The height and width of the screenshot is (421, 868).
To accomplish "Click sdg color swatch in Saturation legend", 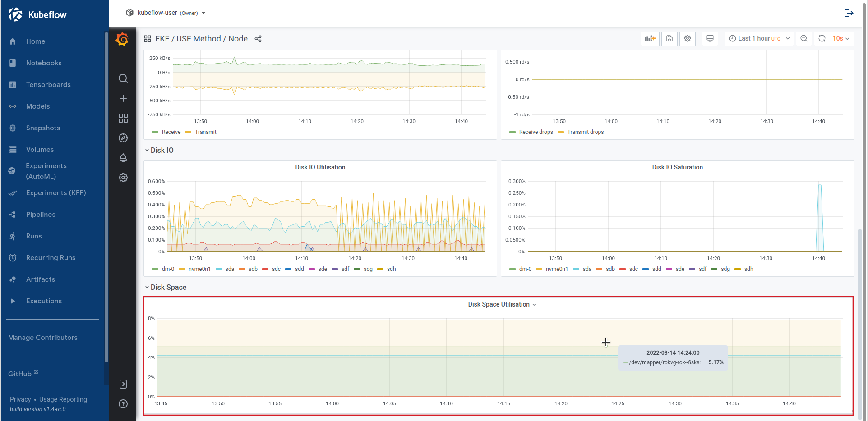I will pos(714,269).
